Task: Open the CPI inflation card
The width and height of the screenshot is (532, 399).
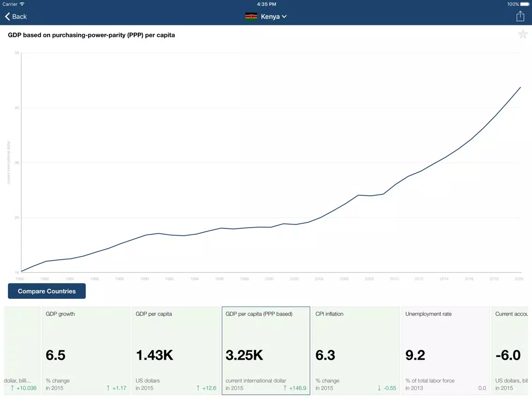Action: tap(355, 351)
